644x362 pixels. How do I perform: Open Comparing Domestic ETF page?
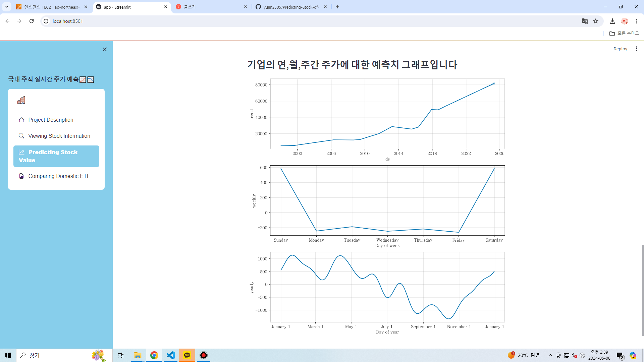[59, 176]
